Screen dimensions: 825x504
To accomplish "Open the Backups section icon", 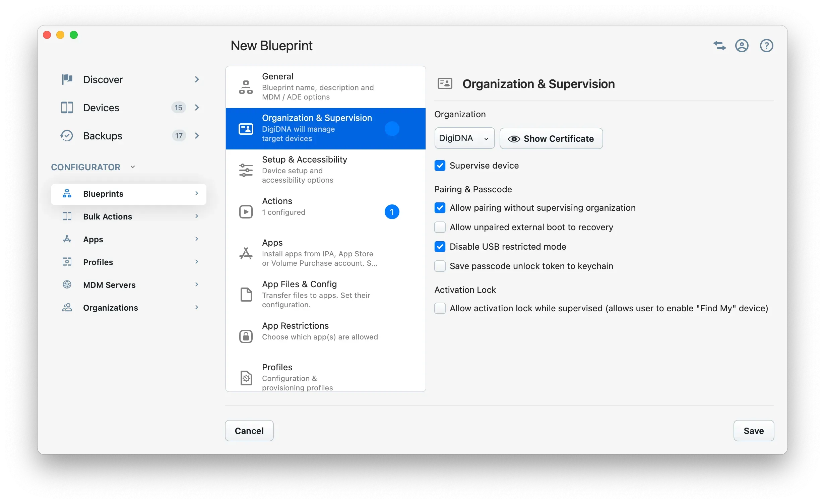I will [67, 136].
